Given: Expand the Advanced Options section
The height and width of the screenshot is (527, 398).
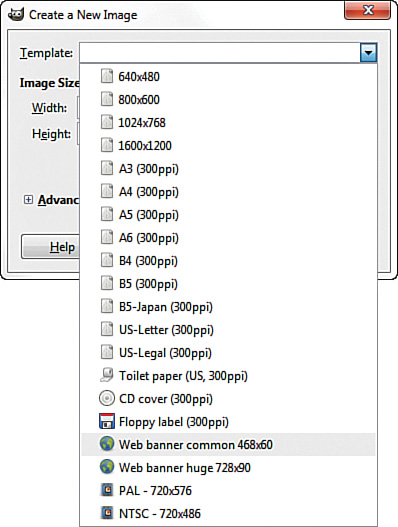Looking at the screenshot, I should pos(28,200).
